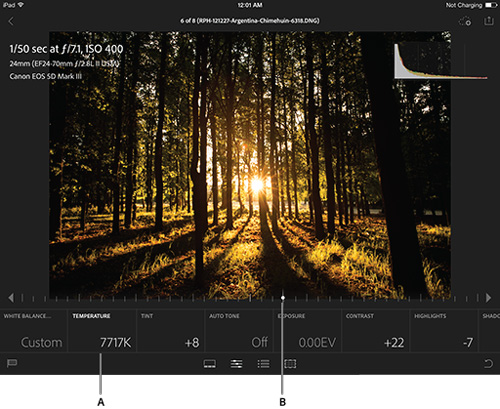Open the comment flag icon at bottom left

click(x=12, y=363)
